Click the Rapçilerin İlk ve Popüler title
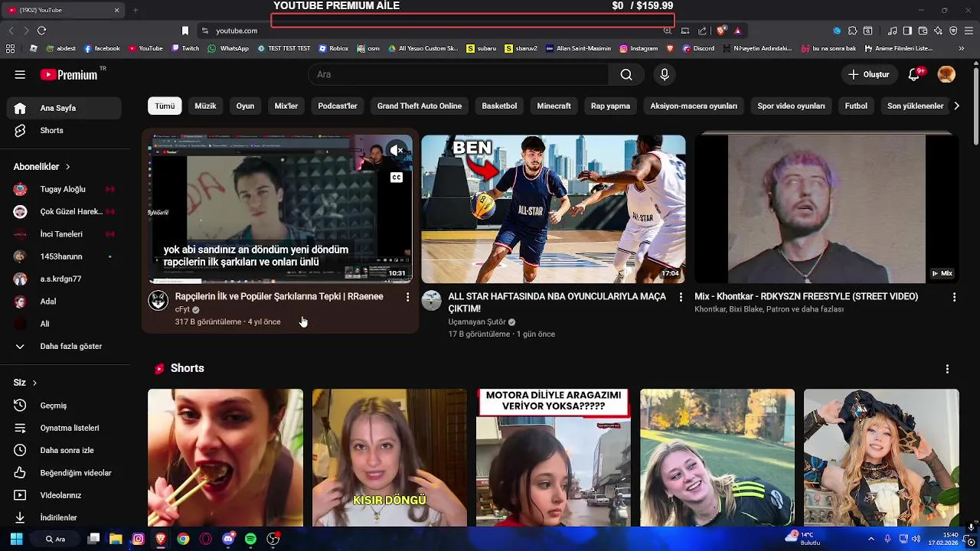This screenshot has height=551, width=980. [x=279, y=296]
